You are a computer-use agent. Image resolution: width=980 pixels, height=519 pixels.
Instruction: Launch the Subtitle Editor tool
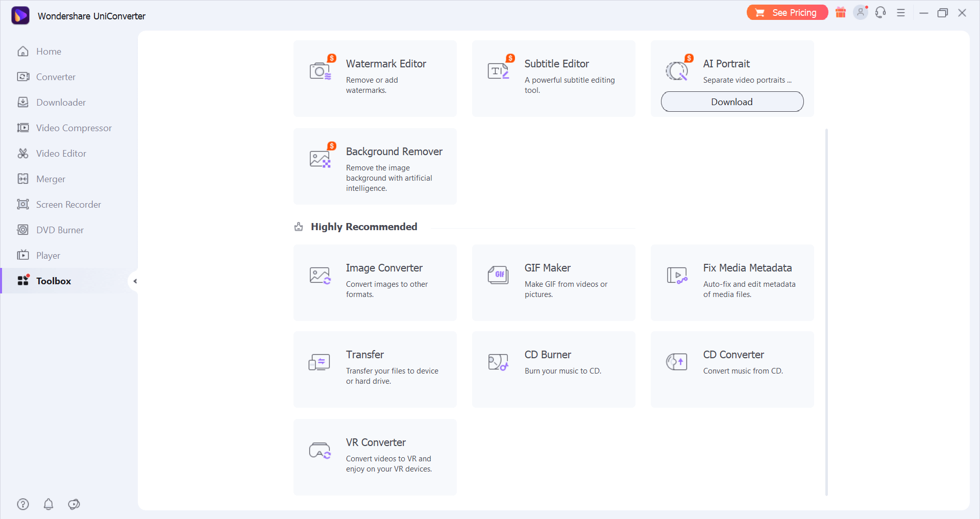(554, 79)
